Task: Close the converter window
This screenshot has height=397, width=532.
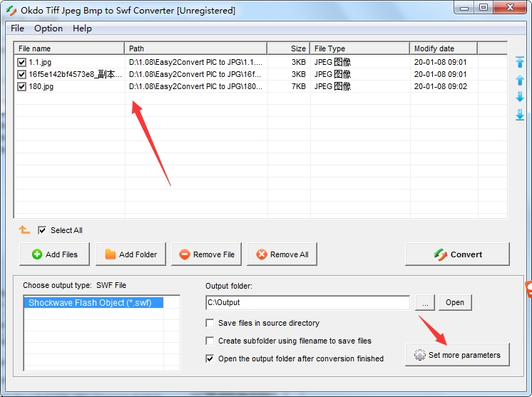Action: (x=510, y=7)
